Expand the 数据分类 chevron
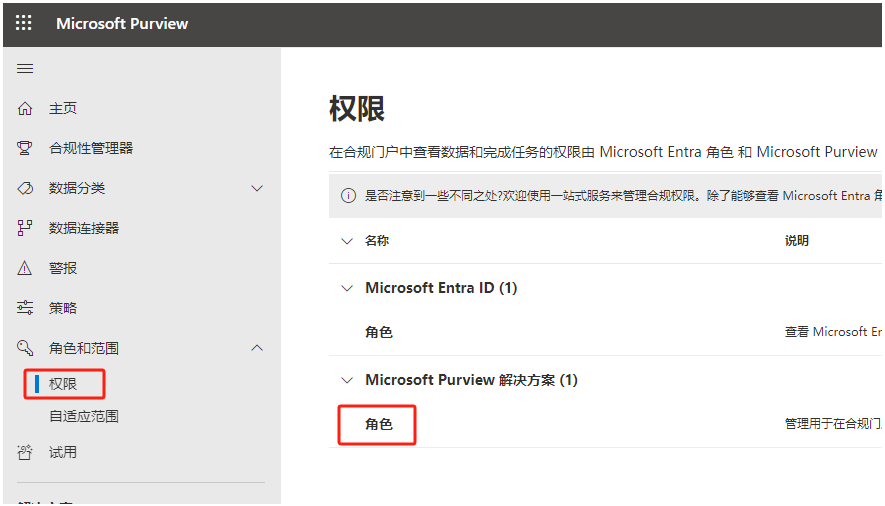Viewport: 885px width, 506px height. point(257,188)
